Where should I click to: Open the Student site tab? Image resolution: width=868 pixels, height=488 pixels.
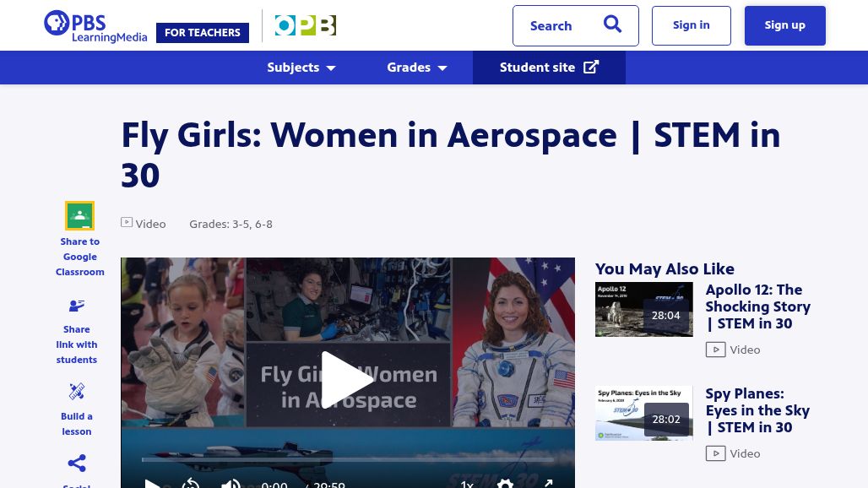click(549, 68)
